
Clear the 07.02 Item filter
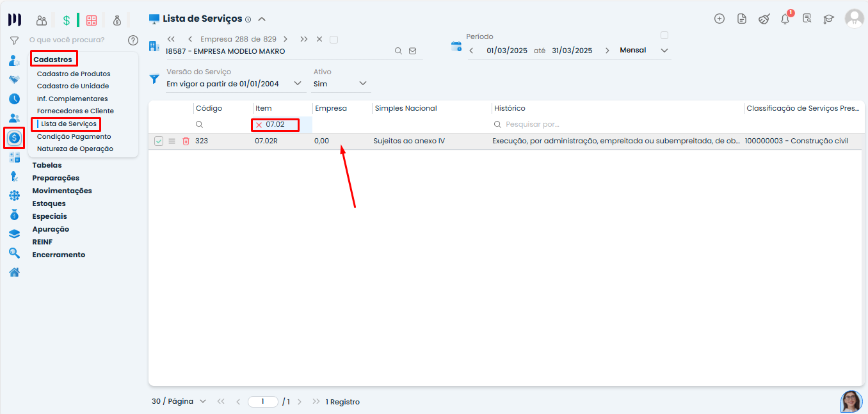pos(259,125)
